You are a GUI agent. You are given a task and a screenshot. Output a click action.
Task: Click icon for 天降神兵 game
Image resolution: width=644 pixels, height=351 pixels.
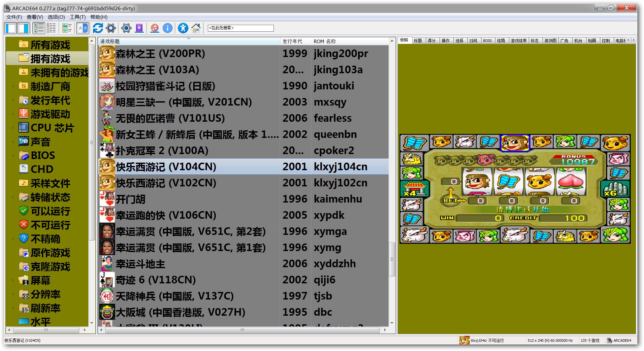click(107, 296)
